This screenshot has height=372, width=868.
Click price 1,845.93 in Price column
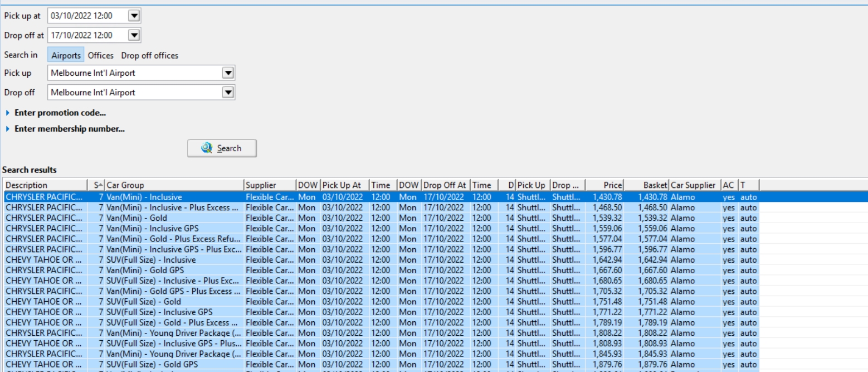(607, 354)
